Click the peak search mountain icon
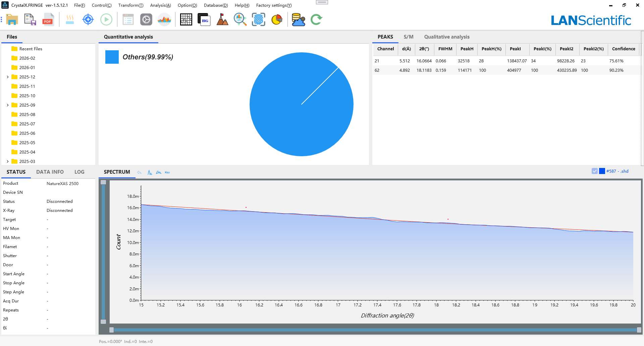Image resolution: width=644 pixels, height=346 pixels. pos(222,20)
